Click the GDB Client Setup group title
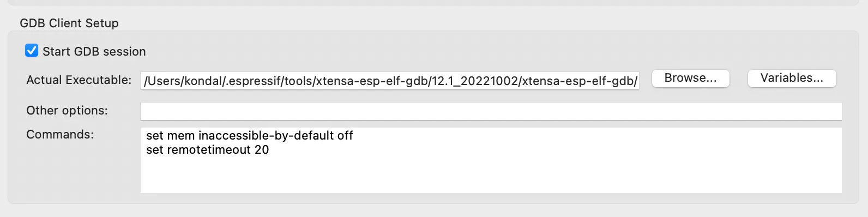Viewport: 868px width, 217px height. pos(69,23)
